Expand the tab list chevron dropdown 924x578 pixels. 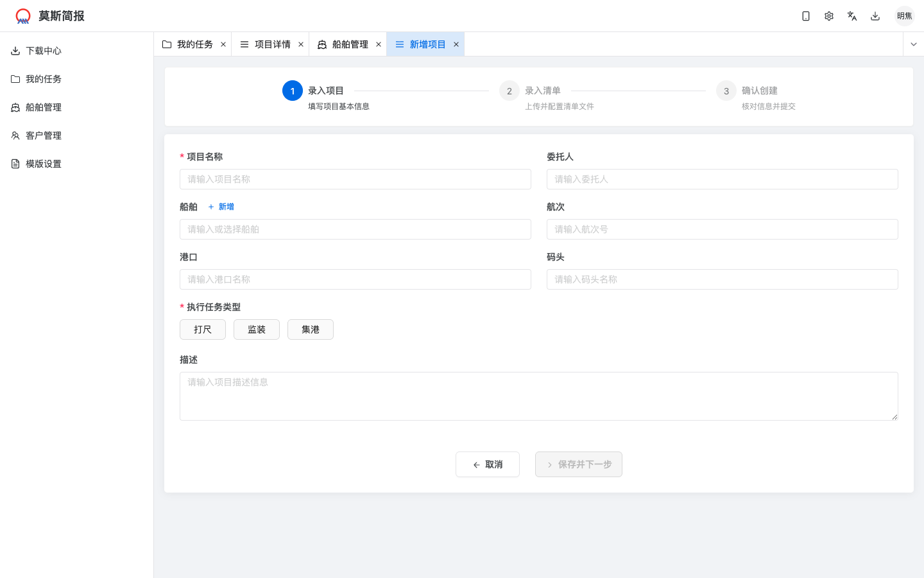(x=914, y=44)
